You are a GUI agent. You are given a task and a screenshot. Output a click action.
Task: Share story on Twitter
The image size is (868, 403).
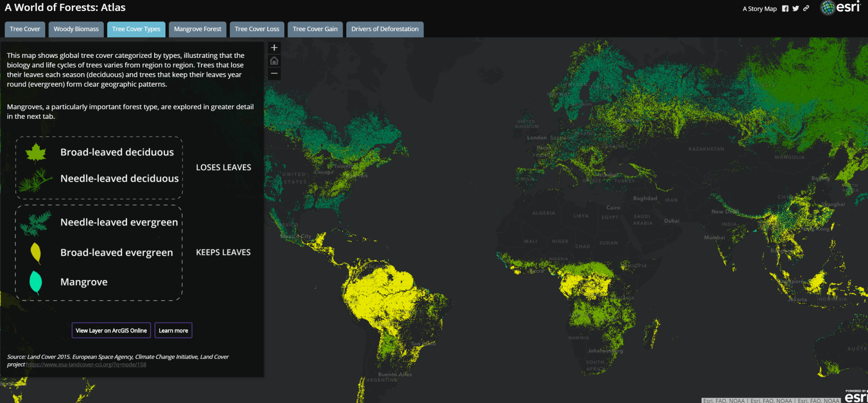coord(796,9)
